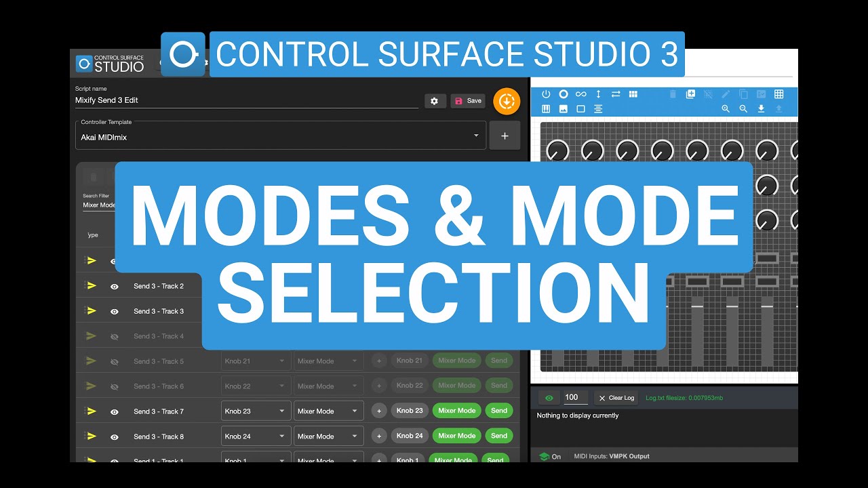The image size is (868, 488).
Task: Click the zoom in magnifier icon
Action: tap(726, 109)
